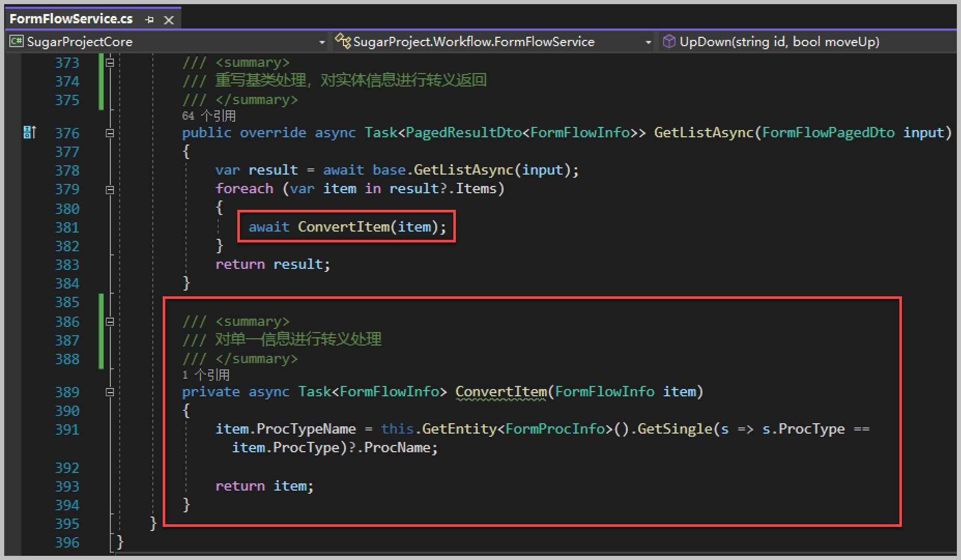
Task: Click the C# project icon beside SugarProjectCore
Action: click(17, 41)
